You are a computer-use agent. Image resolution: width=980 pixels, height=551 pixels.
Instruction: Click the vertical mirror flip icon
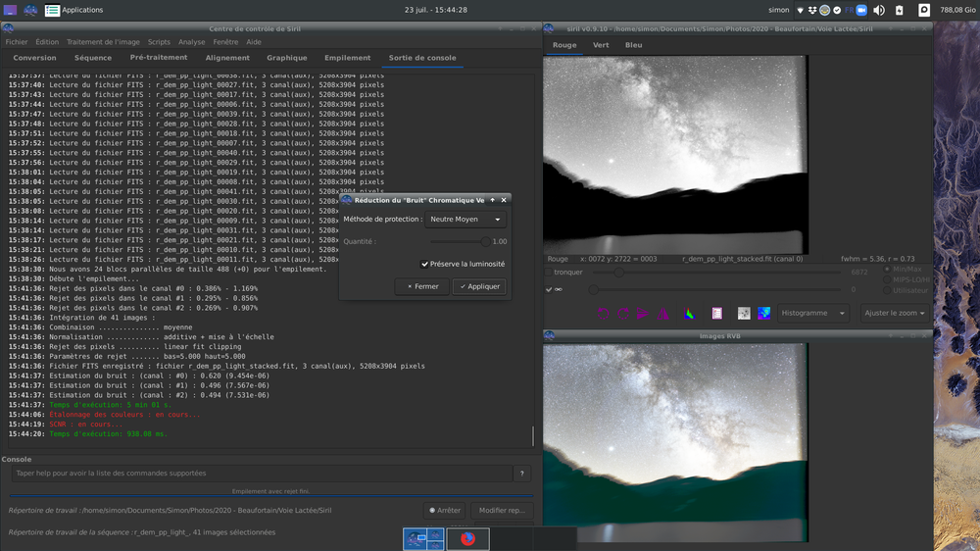663,314
